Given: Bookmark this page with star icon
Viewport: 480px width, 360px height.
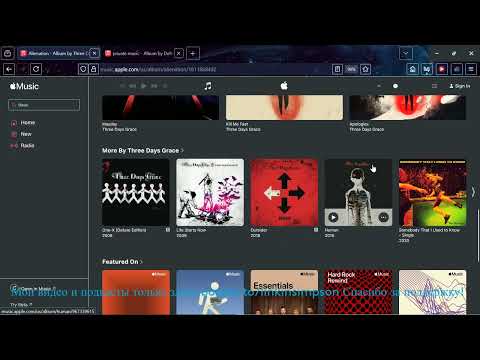Looking at the screenshot, I should pyautogui.click(x=365, y=69).
